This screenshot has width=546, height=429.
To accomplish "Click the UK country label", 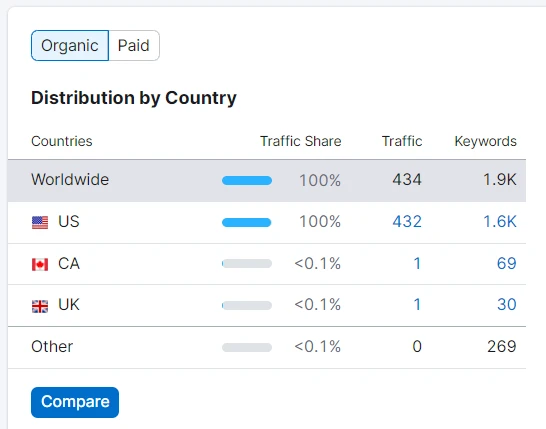I will tap(69, 304).
